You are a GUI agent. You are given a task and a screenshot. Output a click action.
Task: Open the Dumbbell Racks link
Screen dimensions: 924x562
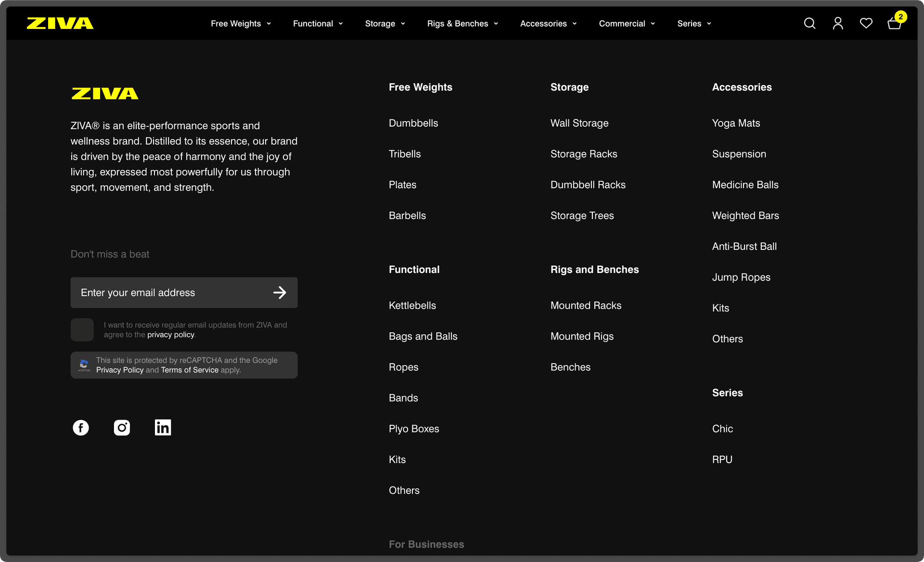[588, 185]
